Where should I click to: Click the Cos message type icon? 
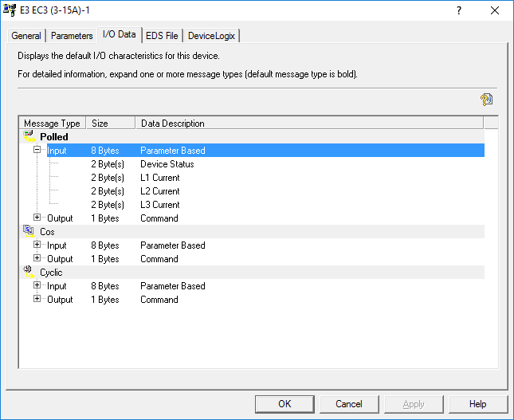29,231
